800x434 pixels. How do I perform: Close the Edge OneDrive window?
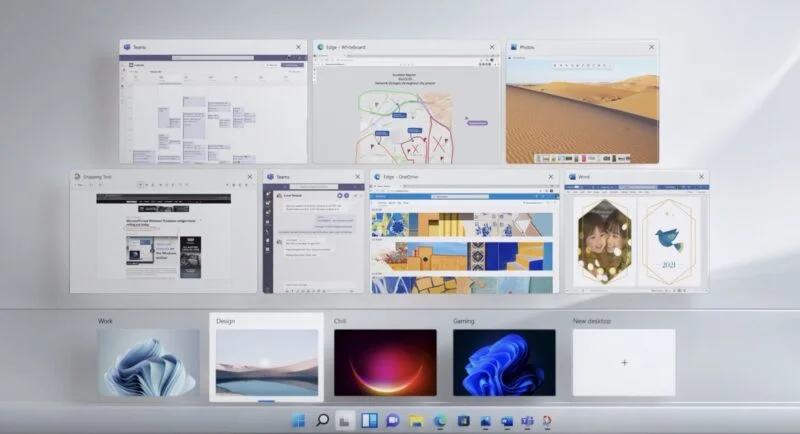tap(551, 176)
